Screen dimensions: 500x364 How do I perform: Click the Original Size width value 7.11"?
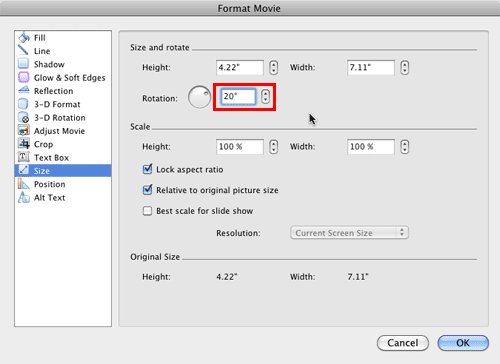358,277
